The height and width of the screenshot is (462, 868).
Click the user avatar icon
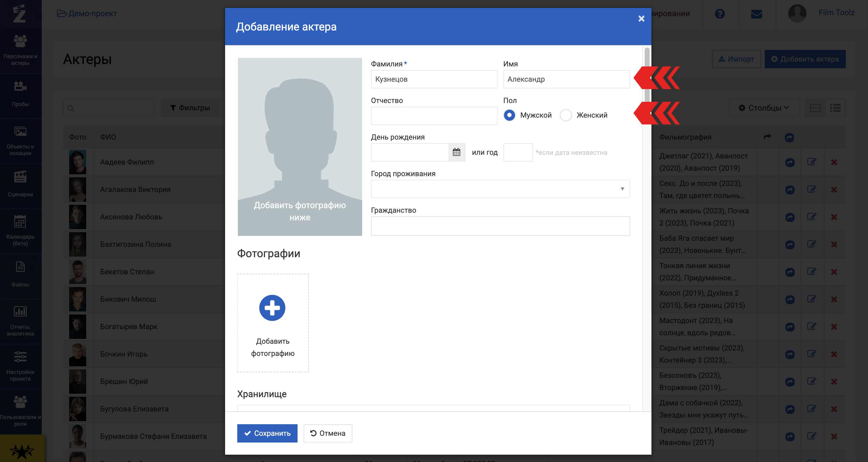tap(797, 13)
